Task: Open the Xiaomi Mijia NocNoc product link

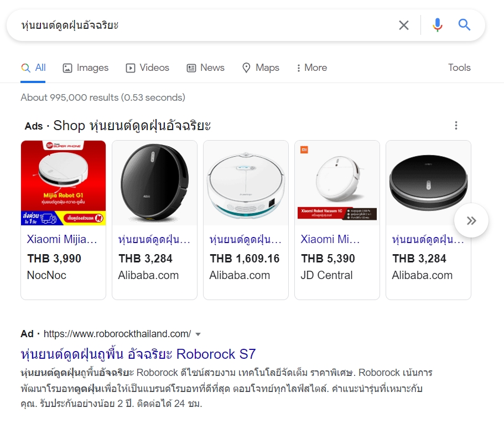Action: pos(62,240)
